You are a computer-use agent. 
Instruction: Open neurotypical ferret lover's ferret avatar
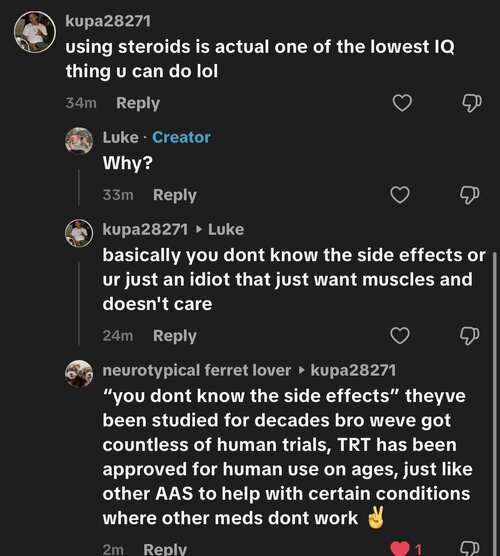[x=79, y=374]
